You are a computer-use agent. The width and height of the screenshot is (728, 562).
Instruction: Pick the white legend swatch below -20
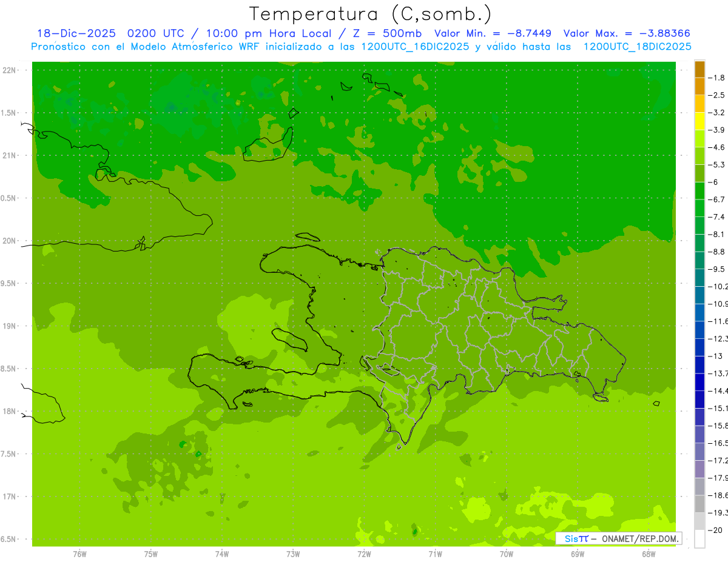point(699,539)
